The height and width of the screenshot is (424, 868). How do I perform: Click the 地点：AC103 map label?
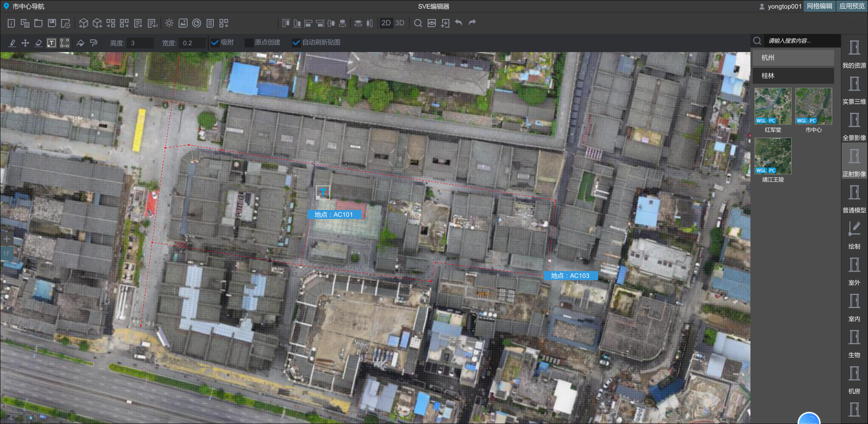coord(570,276)
